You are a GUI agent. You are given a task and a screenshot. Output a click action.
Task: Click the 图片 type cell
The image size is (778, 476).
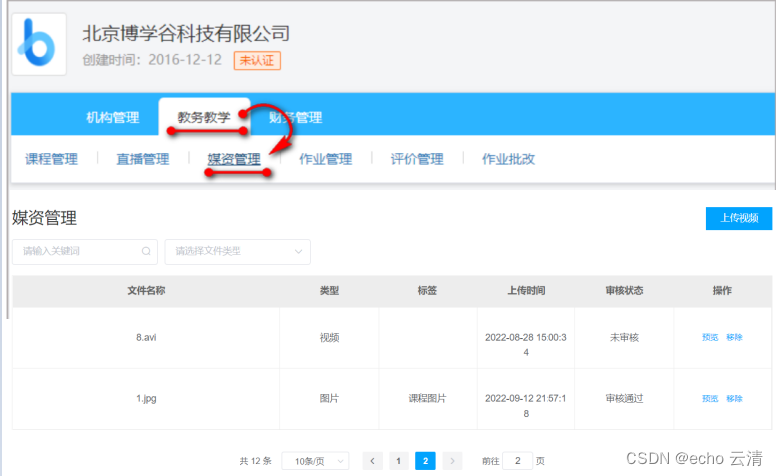[329, 399]
